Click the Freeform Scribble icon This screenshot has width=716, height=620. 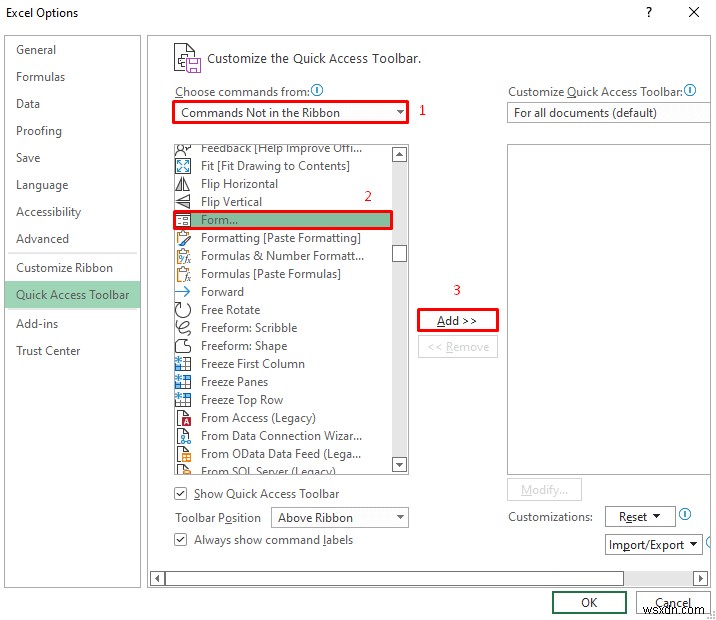(x=183, y=328)
